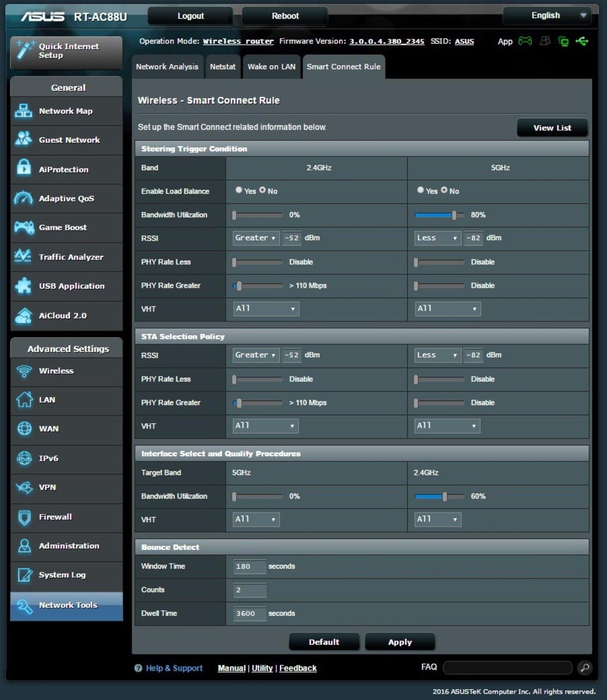Viewport: 607px width, 700px height.
Task: Click the View List button
Action: [x=552, y=128]
